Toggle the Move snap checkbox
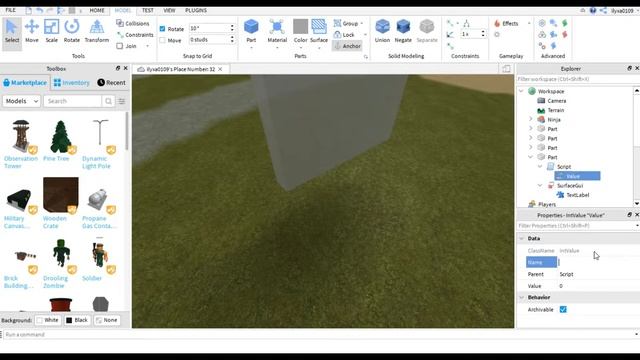The height and width of the screenshot is (360, 640). click(x=162, y=40)
